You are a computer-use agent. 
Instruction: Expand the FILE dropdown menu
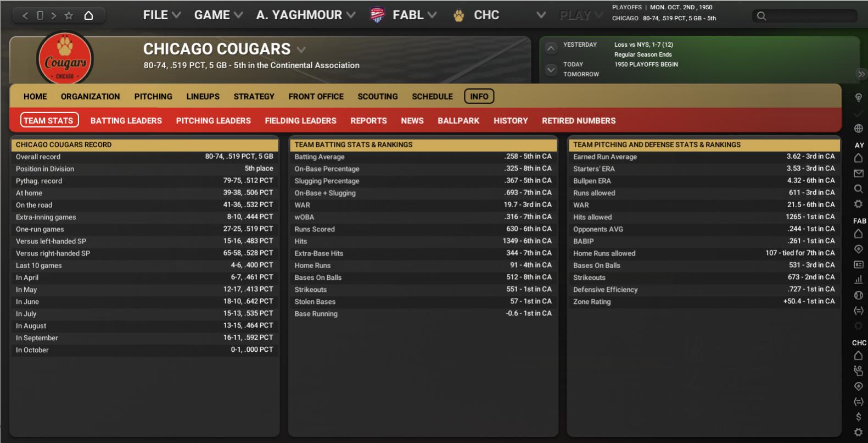click(161, 15)
